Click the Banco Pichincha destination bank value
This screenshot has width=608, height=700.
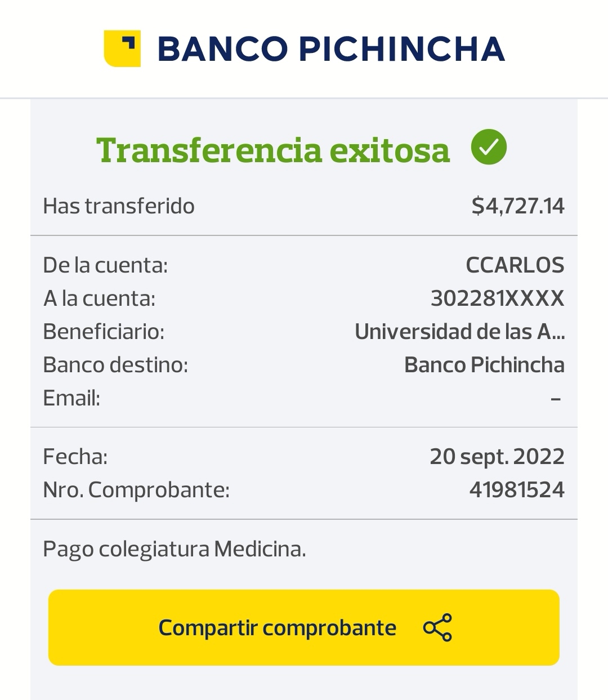(x=484, y=365)
